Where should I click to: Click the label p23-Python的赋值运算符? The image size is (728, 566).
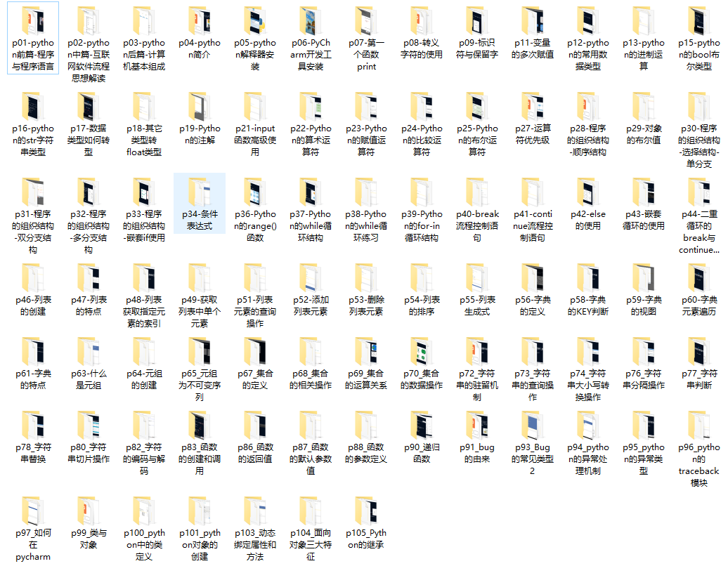point(366,140)
